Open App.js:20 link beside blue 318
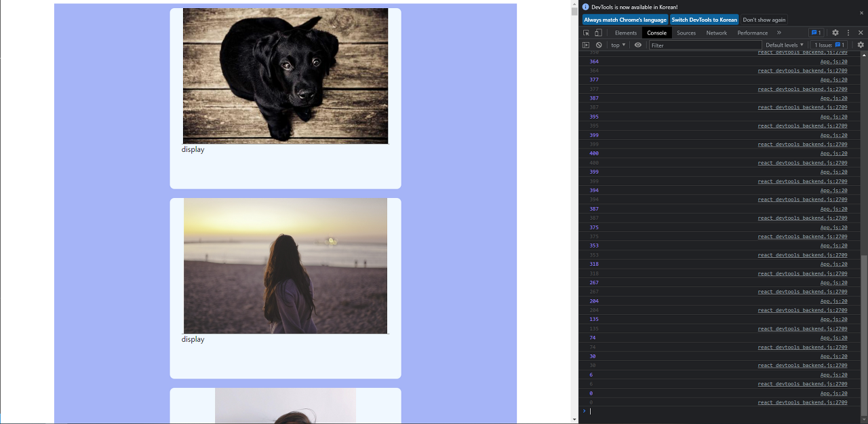 pos(834,264)
